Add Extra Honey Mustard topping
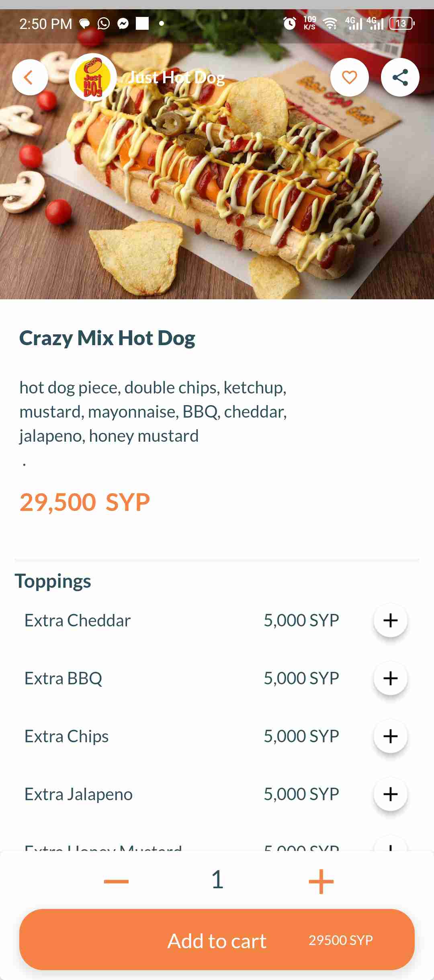Image resolution: width=434 pixels, height=980 pixels. coord(390,845)
